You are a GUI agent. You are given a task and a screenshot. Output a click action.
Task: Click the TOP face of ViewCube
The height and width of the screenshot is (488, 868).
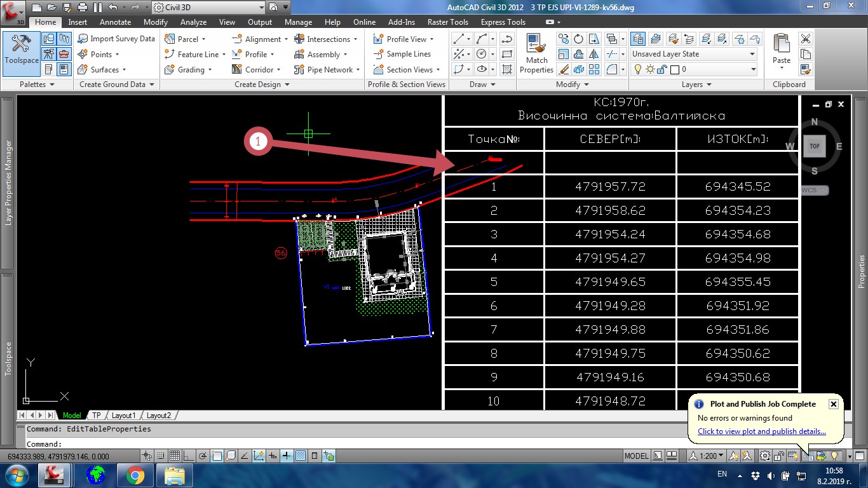(x=814, y=146)
